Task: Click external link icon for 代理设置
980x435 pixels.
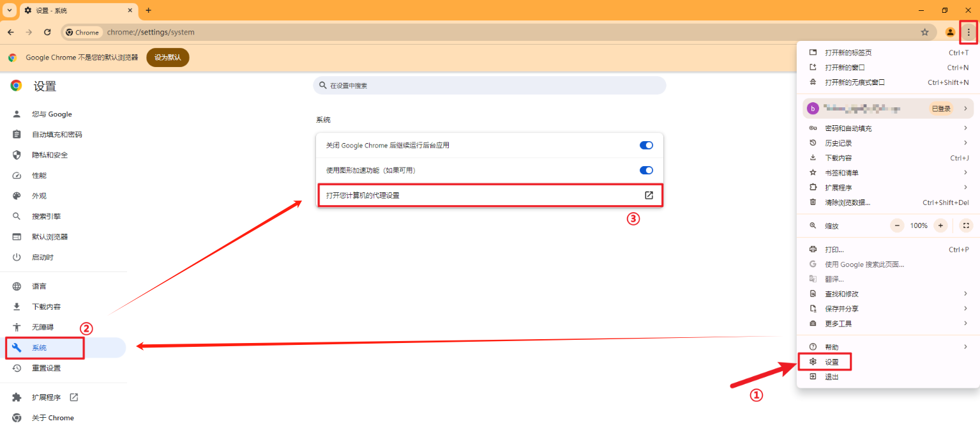Action: point(649,195)
